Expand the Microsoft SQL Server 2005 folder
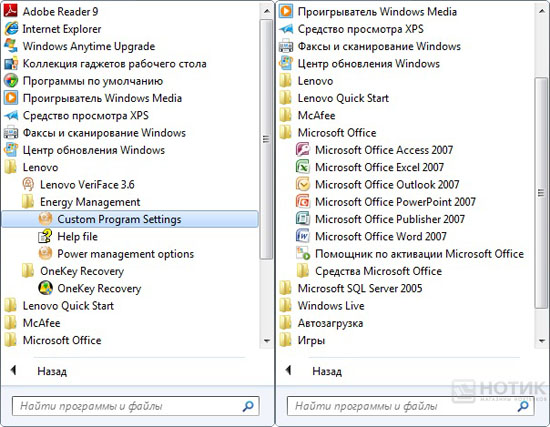550x427 pixels. [351, 288]
